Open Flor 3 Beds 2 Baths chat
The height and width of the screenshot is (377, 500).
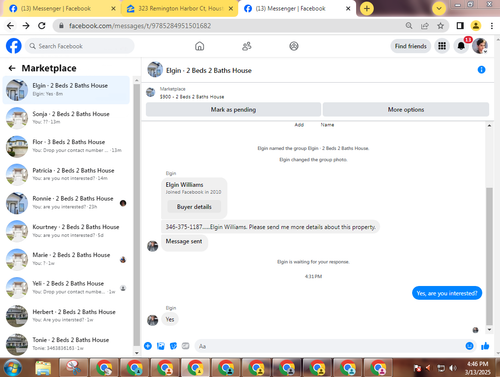pos(66,146)
